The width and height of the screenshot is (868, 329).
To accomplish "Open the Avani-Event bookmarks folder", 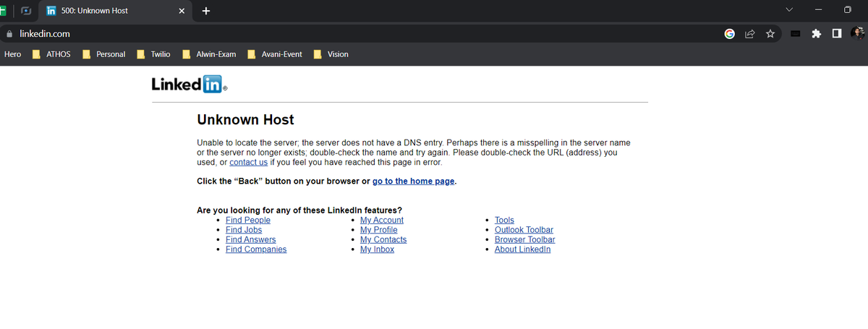I will pyautogui.click(x=275, y=54).
